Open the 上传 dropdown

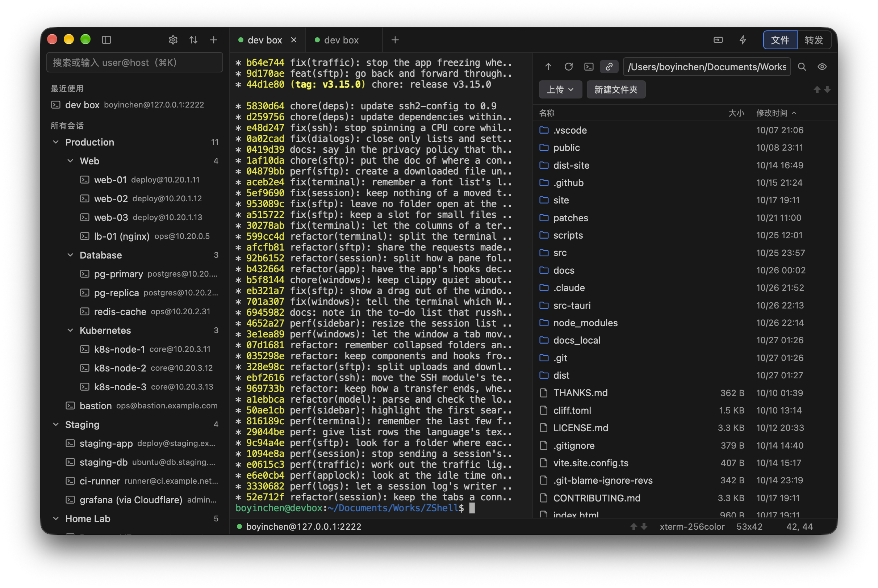(560, 90)
